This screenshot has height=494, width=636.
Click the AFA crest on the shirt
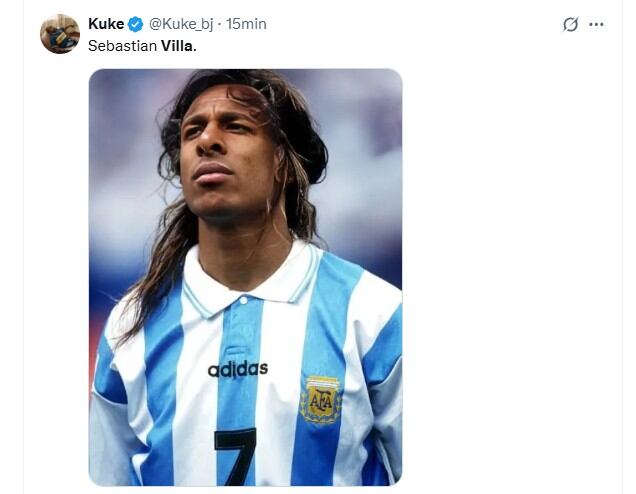pyautogui.click(x=321, y=398)
